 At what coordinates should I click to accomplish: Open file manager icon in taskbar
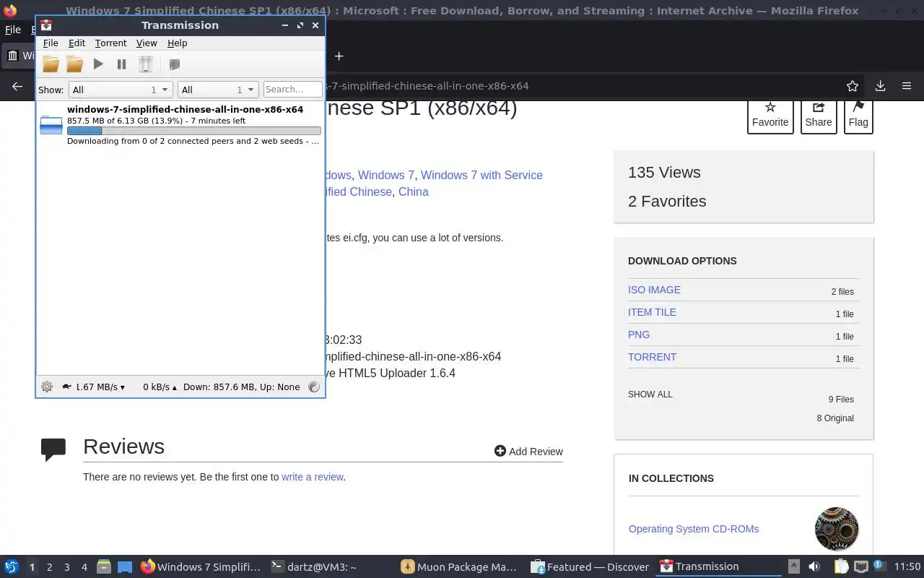tap(104, 567)
